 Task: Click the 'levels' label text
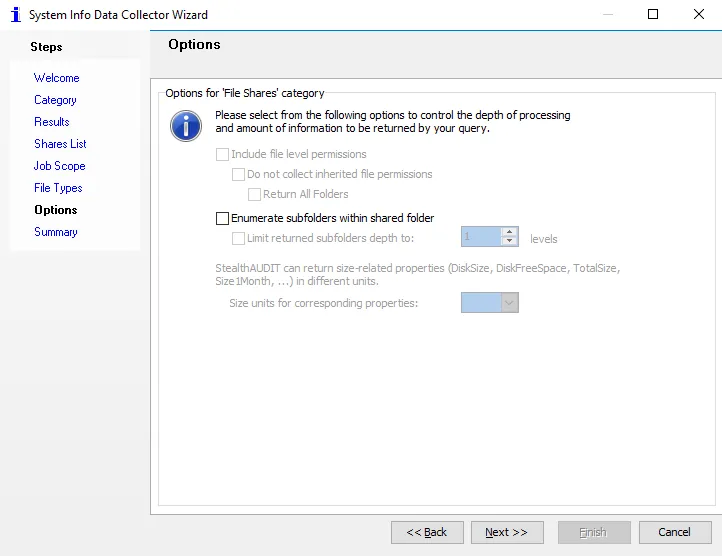[543, 239]
